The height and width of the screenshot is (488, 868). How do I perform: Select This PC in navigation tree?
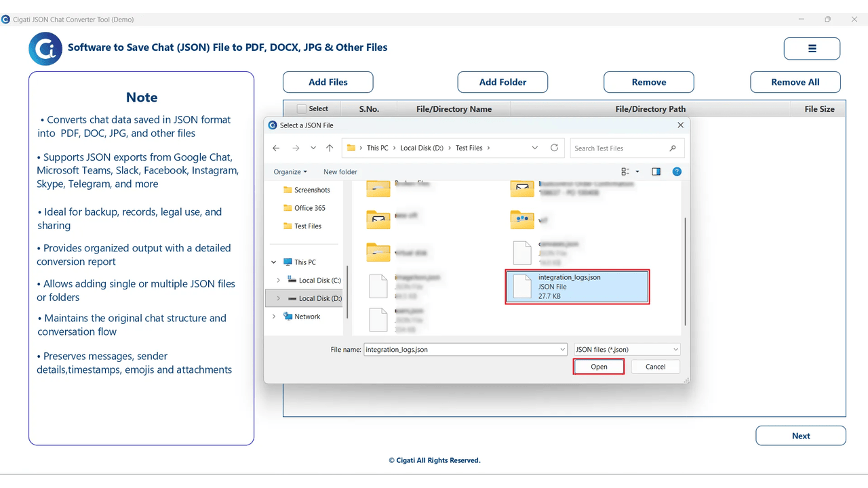299,262
